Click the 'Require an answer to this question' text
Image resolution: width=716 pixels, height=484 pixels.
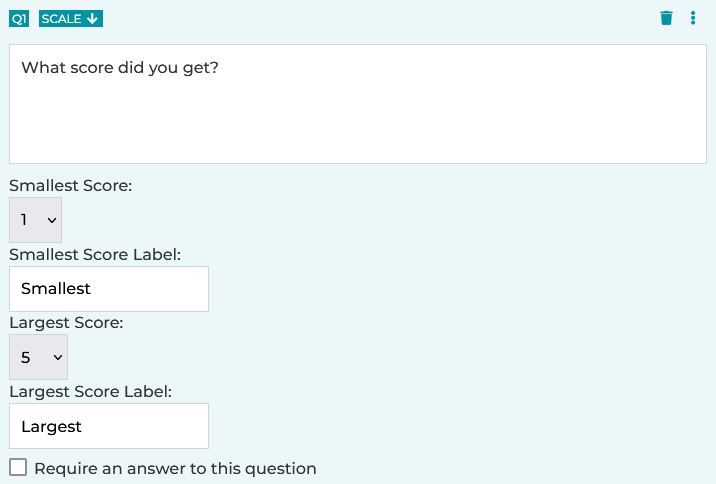[175, 469]
